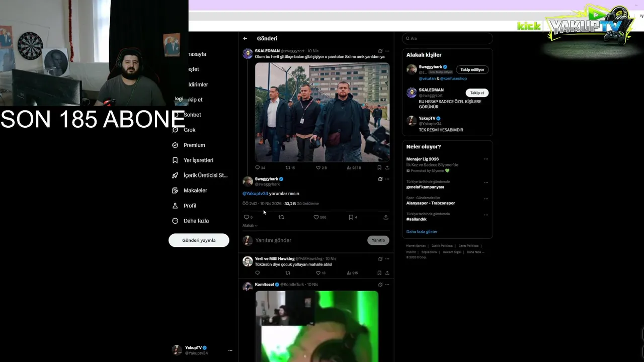Open Alanyaspor - Trabzonspor trend

(x=431, y=203)
